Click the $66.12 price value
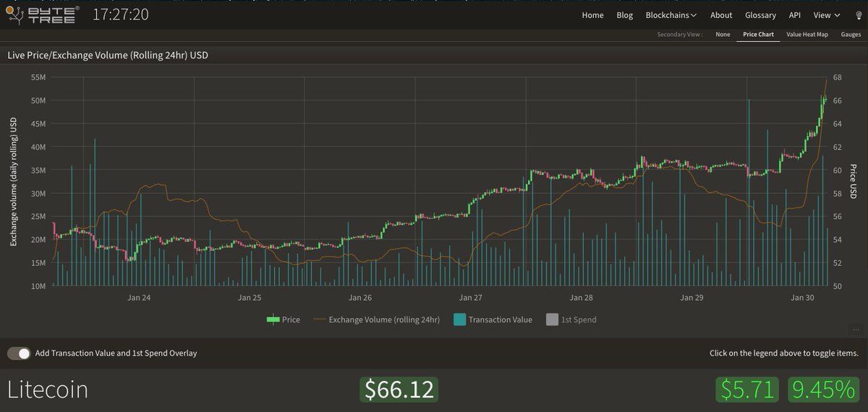Screen dimensions: 868x412 pos(399,390)
